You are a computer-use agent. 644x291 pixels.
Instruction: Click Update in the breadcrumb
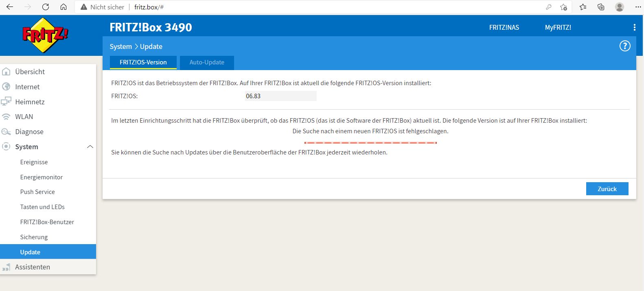(151, 46)
